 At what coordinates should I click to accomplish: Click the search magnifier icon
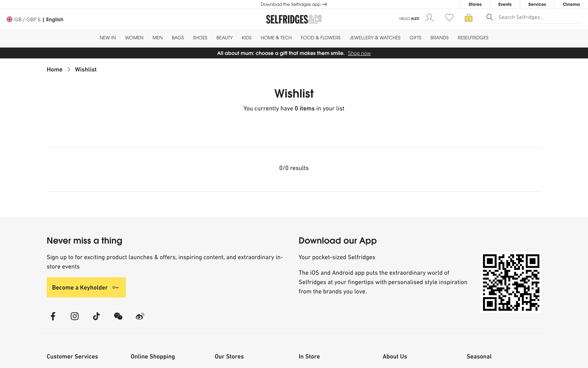pyautogui.click(x=489, y=17)
